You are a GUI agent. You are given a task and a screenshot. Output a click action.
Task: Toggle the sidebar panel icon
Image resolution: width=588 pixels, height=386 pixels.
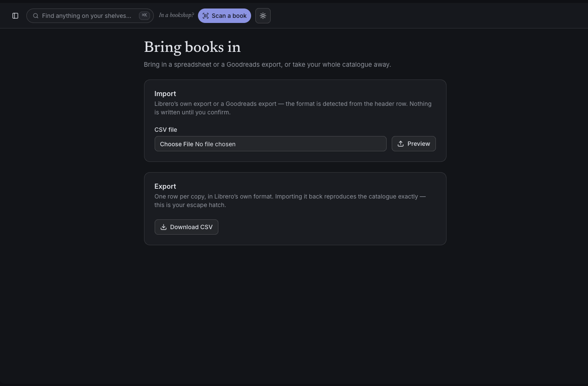(15, 16)
